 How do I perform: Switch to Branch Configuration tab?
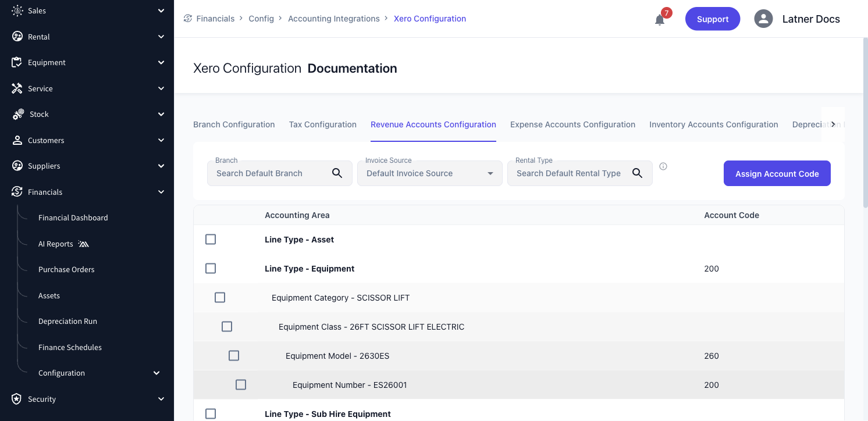coord(234,124)
